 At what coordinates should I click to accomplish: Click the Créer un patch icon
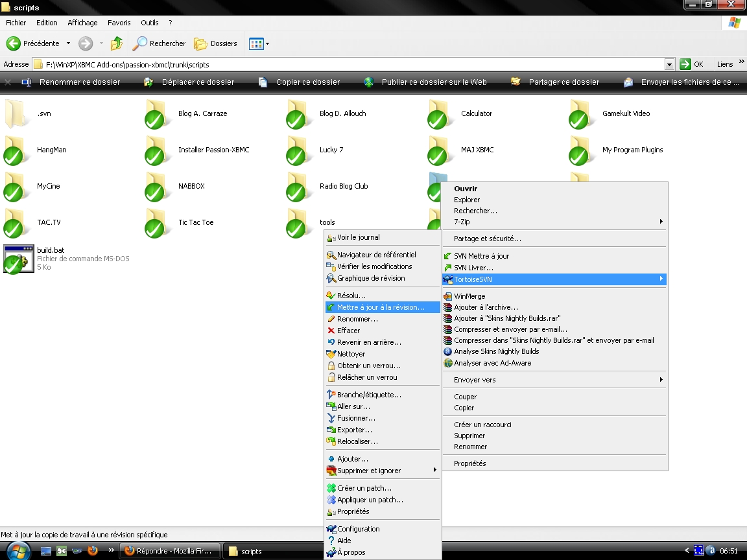tap(331, 488)
